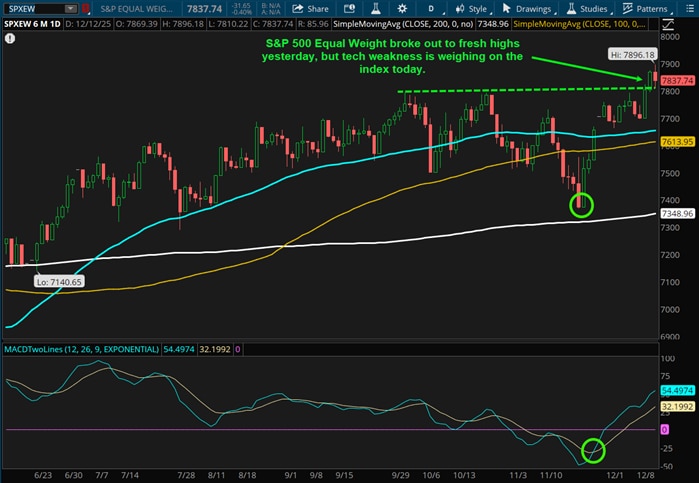Click the magenta 0 zero-line axis label
The width and height of the screenshot is (699, 483).
[x=664, y=429]
